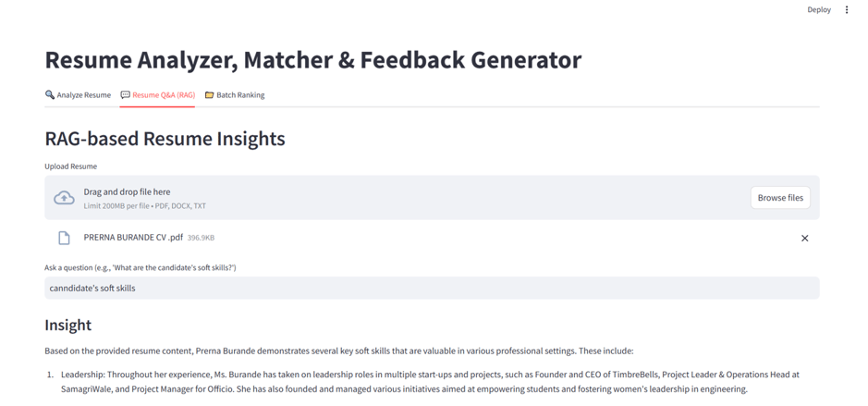
Task: Click the Browse files button
Action: [780, 198]
